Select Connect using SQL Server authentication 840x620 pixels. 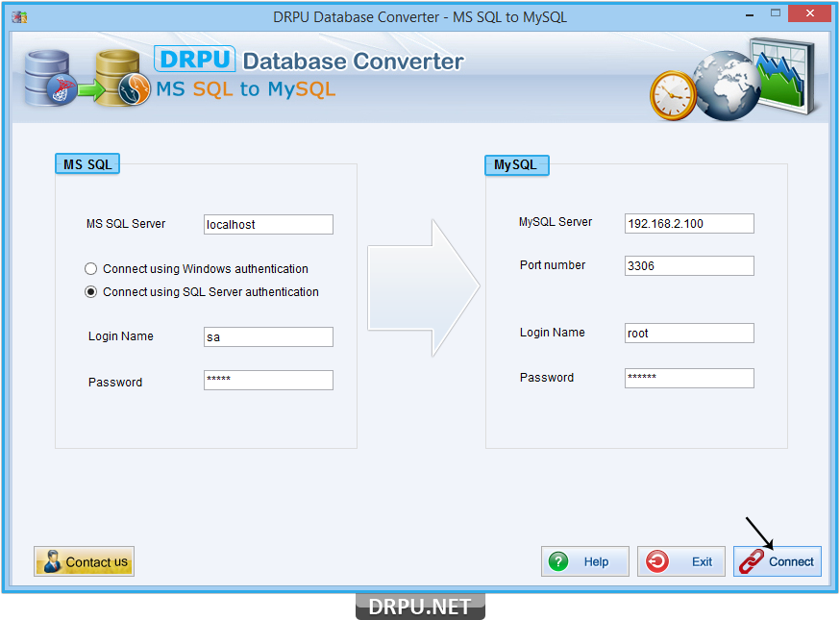tap(202, 291)
